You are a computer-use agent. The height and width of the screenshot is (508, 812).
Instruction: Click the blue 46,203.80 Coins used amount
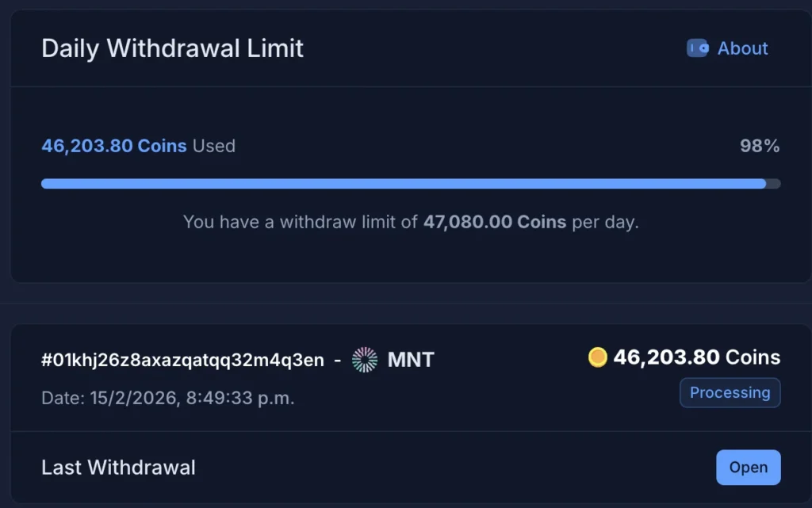[113, 146]
